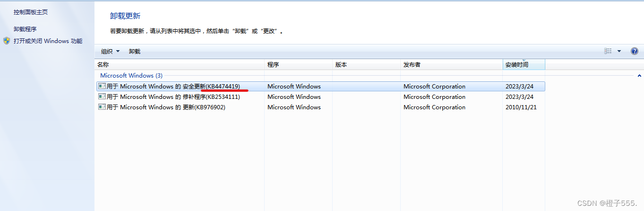Sort by the 安装时间 column header
644x211 pixels.
524,64
